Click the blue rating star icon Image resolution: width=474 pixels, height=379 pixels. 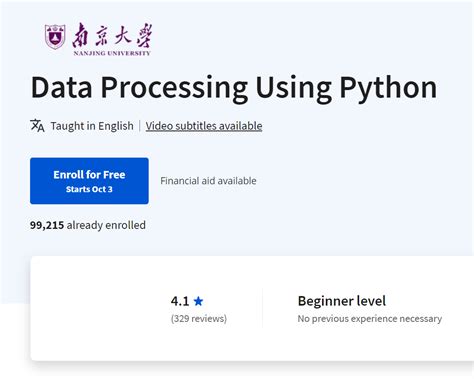[x=198, y=301]
